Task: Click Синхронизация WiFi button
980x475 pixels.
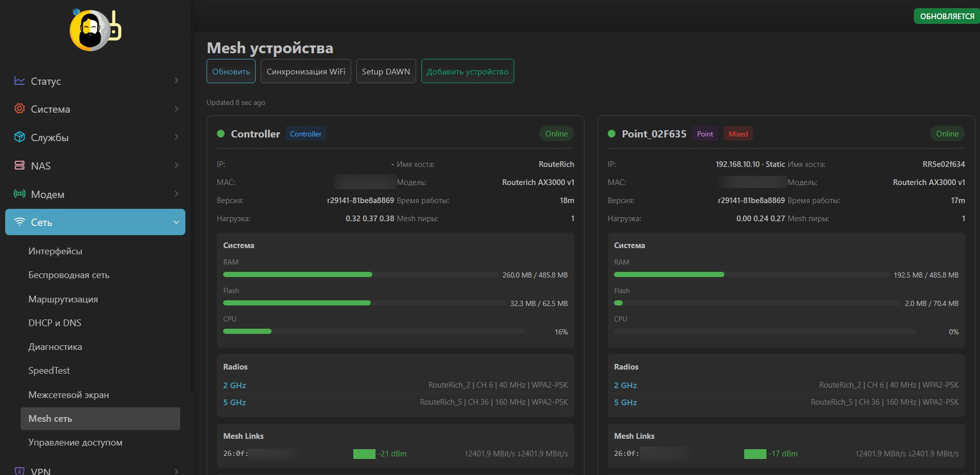Action: pyautogui.click(x=306, y=71)
